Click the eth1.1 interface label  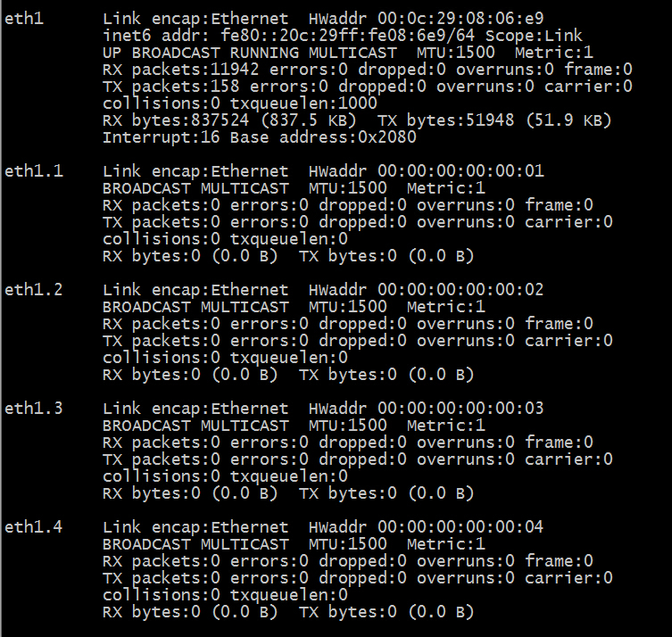pyautogui.click(x=34, y=171)
